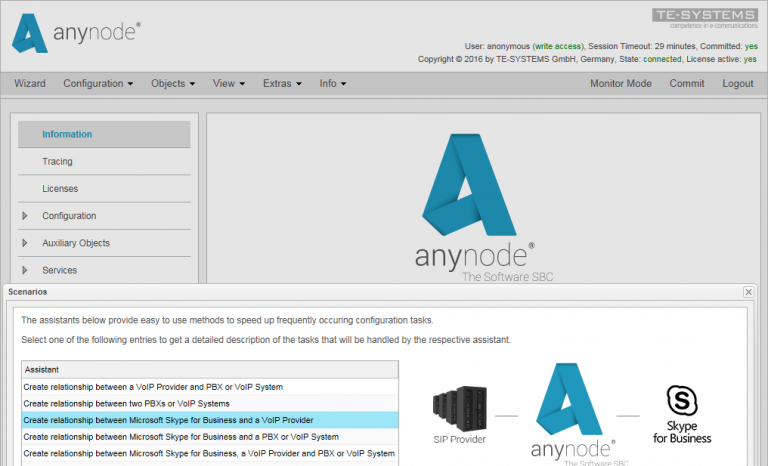Close the Scenarios dialog

(x=748, y=292)
